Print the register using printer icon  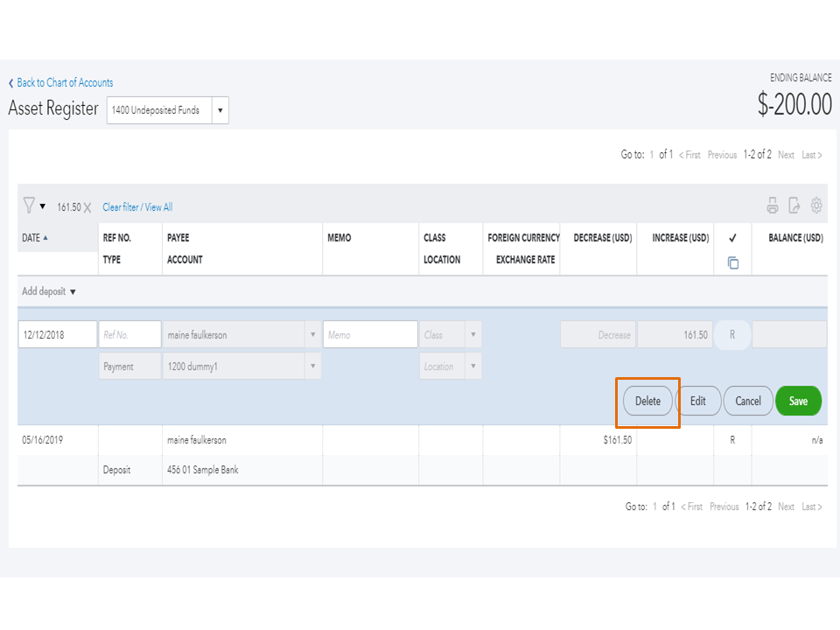pos(773,206)
